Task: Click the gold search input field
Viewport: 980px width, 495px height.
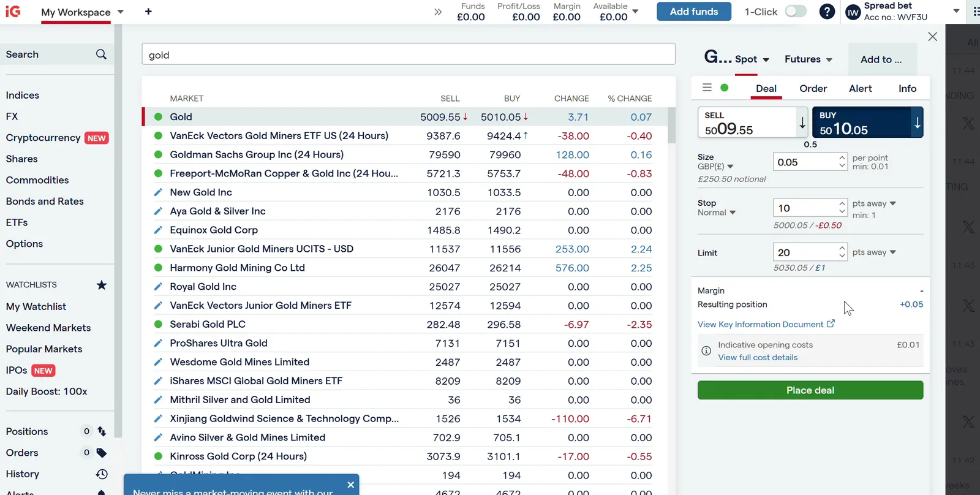Action: (409, 54)
